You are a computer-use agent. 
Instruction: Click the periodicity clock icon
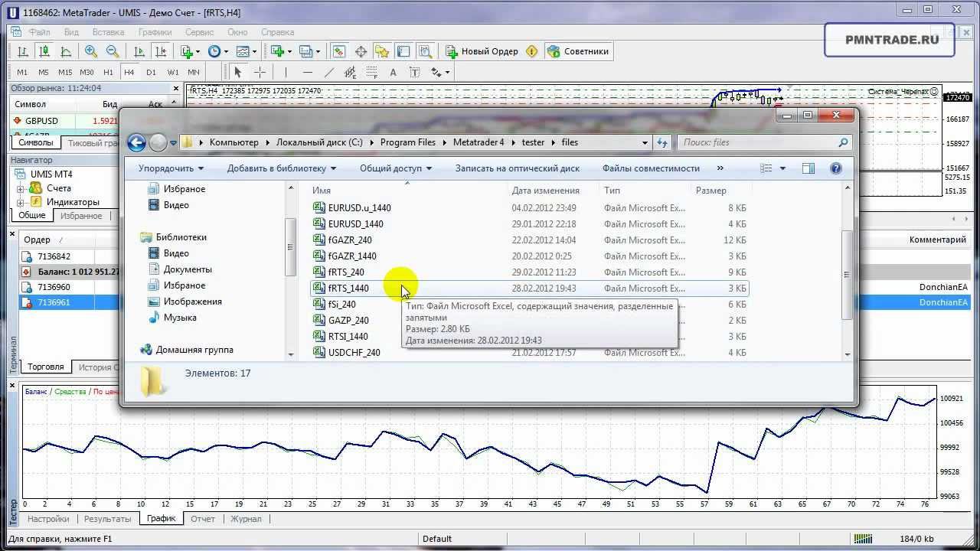tap(214, 51)
